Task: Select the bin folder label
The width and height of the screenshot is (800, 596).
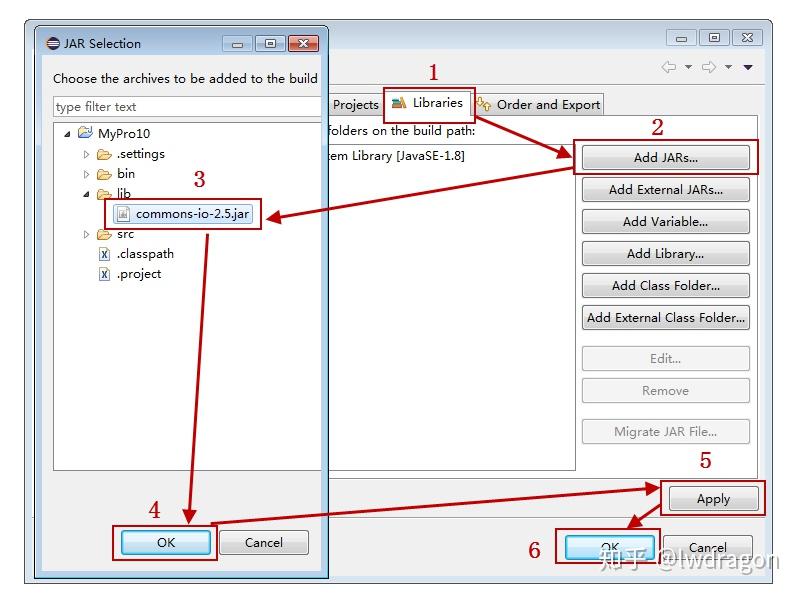Action: click(126, 174)
